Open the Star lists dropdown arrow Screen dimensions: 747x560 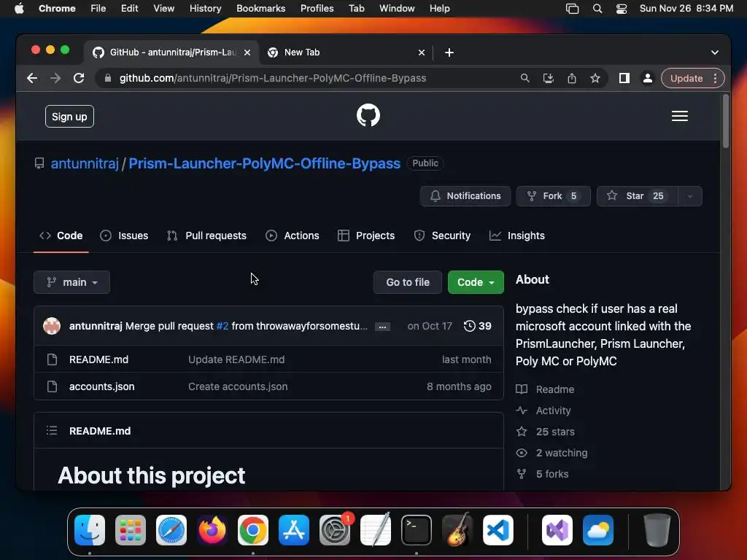point(690,196)
